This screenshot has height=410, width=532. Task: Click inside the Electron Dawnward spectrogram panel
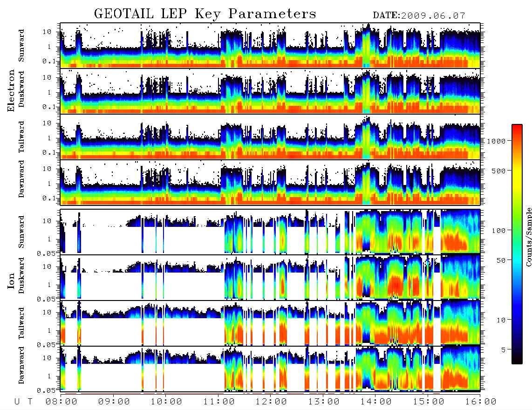270,182
